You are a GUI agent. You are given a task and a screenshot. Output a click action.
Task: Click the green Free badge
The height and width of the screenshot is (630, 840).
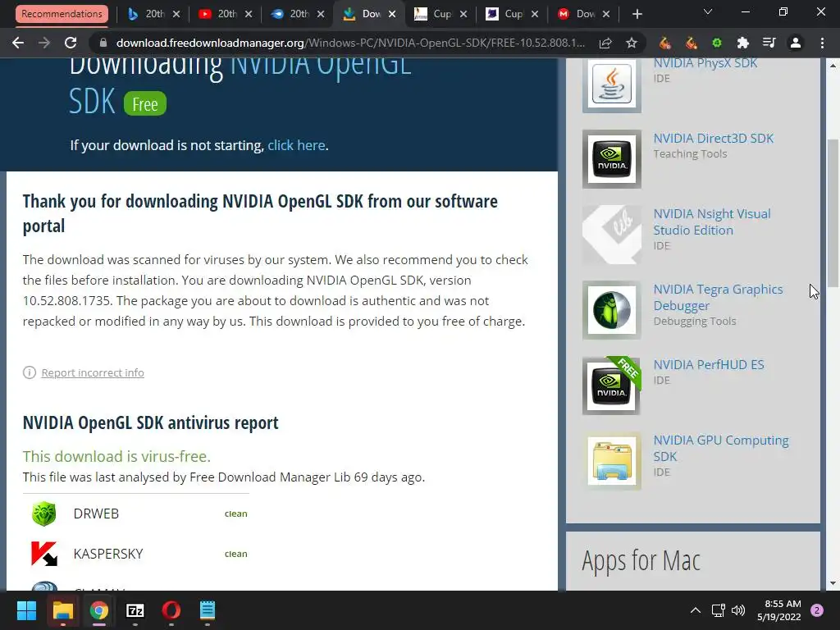click(145, 104)
